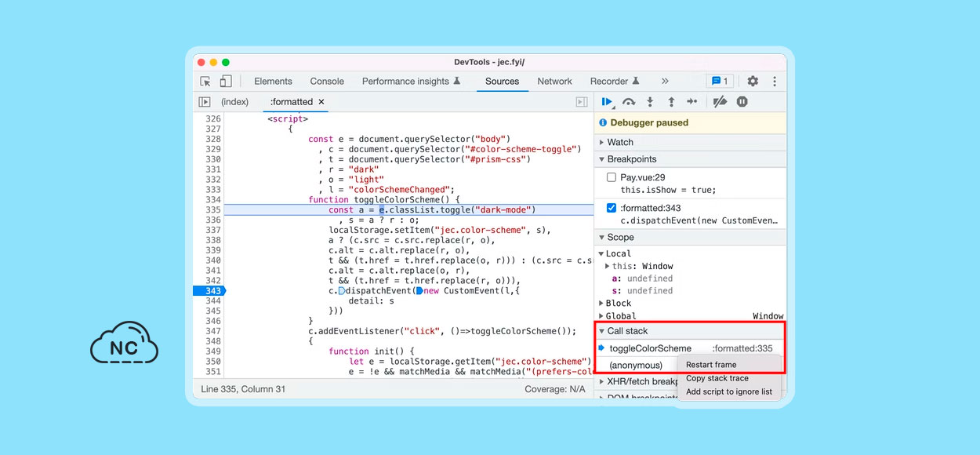Choose Restart frame from context menu

click(711, 365)
